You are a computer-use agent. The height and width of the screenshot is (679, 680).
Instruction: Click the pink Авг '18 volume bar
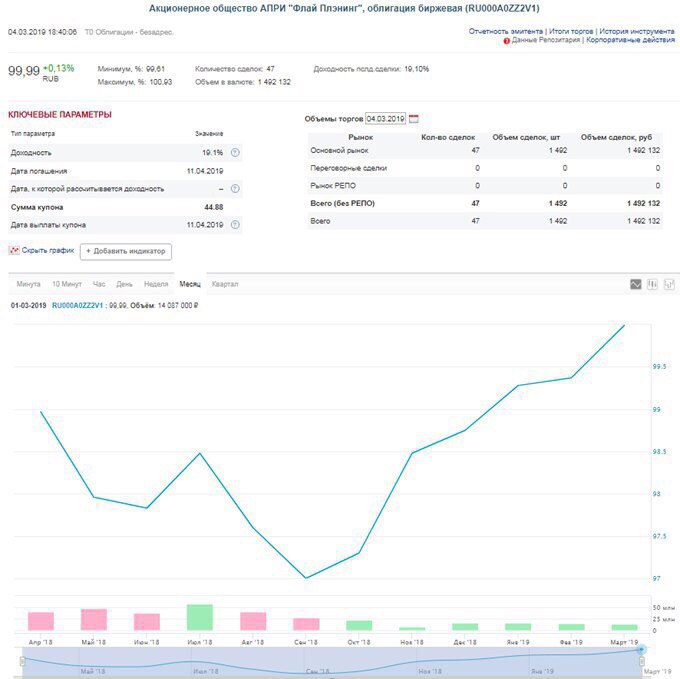pyautogui.click(x=253, y=621)
